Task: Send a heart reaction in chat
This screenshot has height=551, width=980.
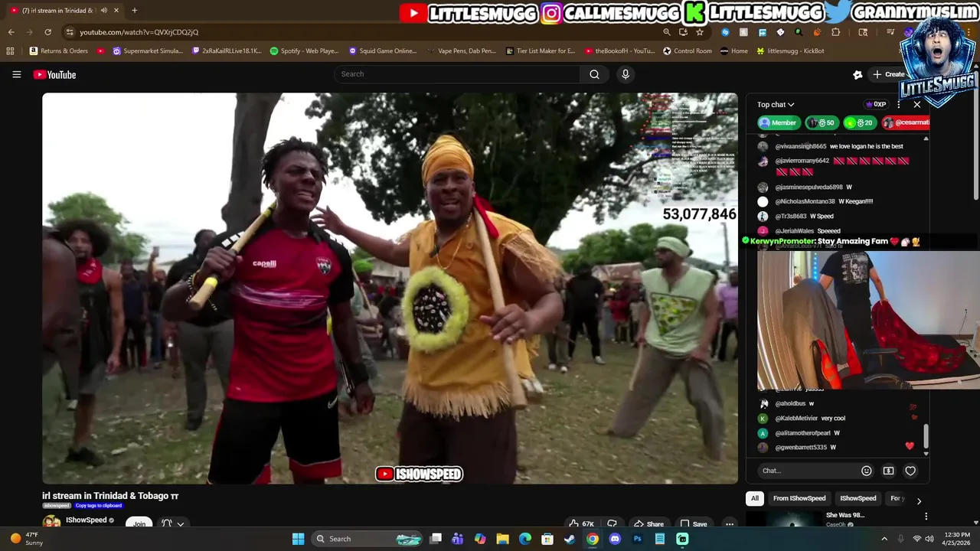Action: (910, 471)
